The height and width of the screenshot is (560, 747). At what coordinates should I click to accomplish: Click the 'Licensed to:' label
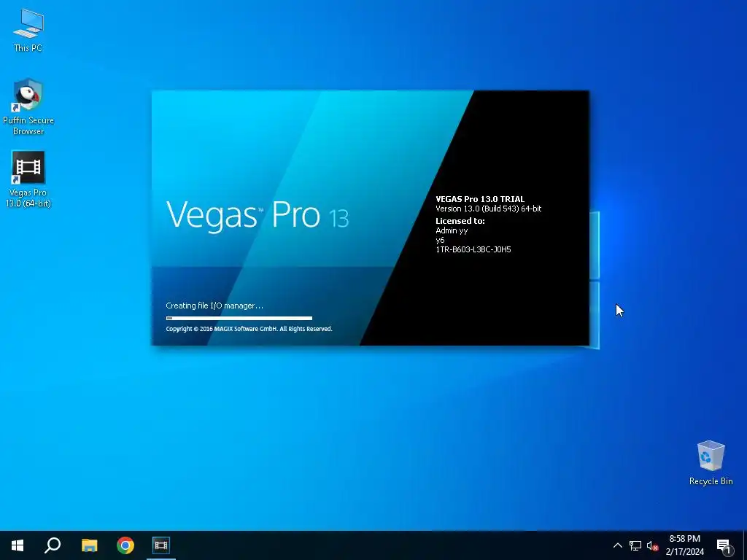pos(460,221)
